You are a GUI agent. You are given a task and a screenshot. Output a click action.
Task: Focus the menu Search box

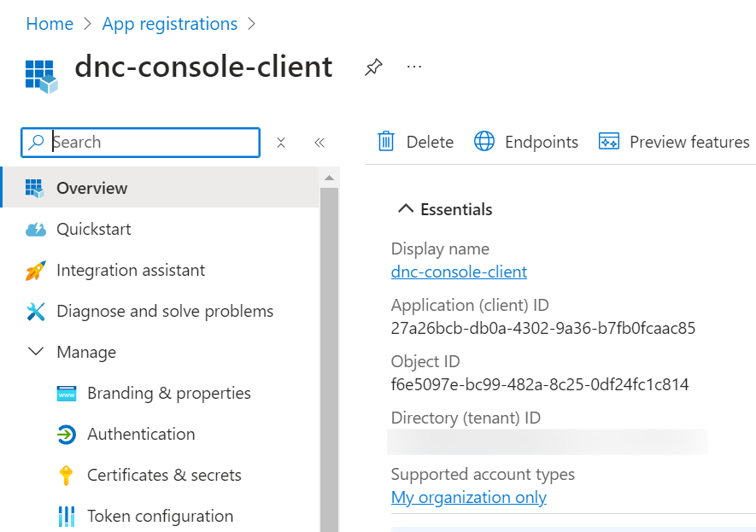pos(141,142)
